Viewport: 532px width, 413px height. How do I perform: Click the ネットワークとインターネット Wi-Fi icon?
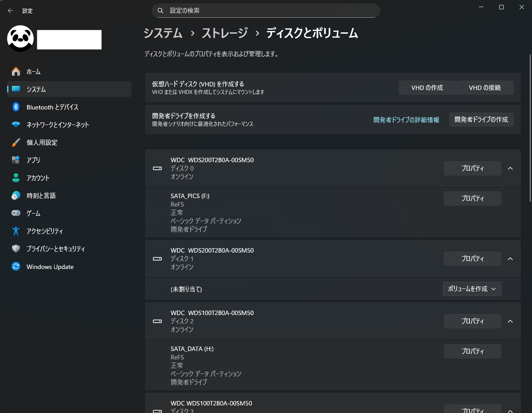(16, 125)
